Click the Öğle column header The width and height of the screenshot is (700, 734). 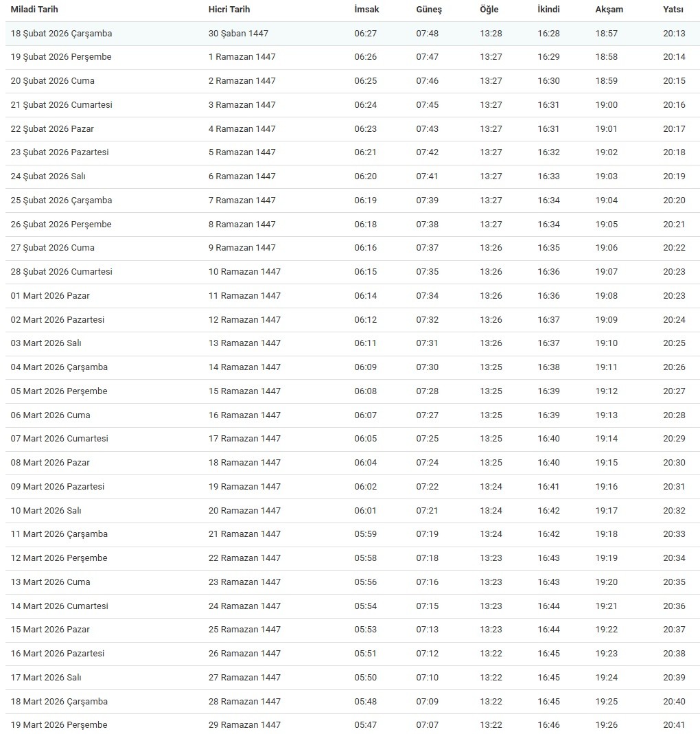click(x=489, y=10)
